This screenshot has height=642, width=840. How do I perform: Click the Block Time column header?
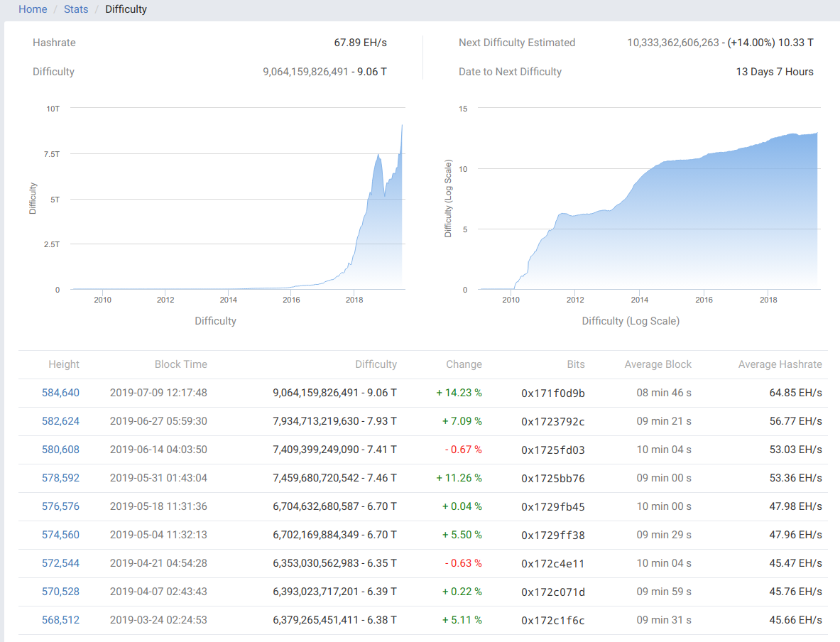(x=181, y=364)
